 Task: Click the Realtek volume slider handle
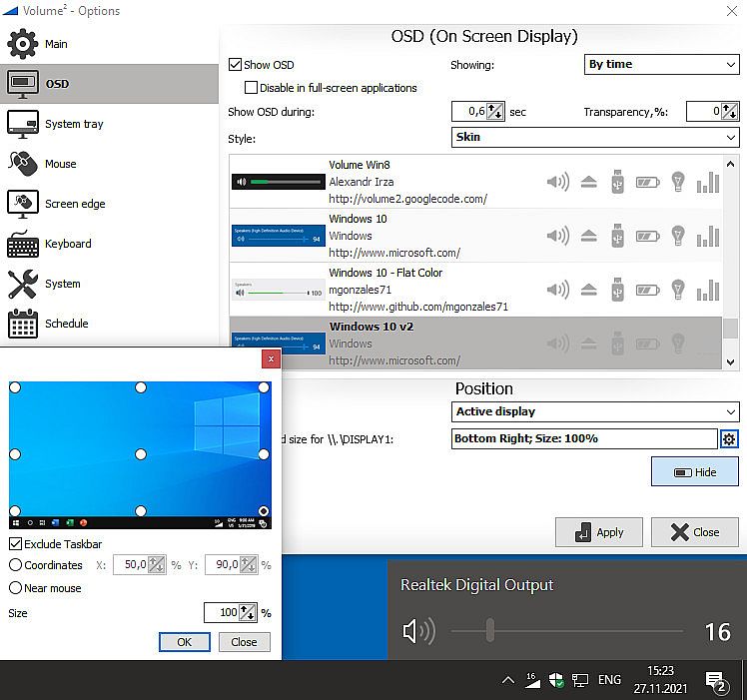pyautogui.click(x=489, y=631)
